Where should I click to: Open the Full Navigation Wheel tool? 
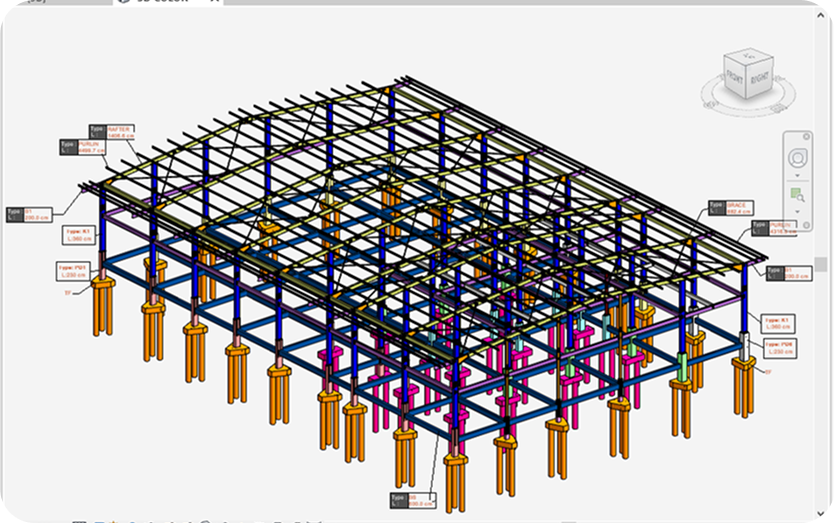(797, 158)
